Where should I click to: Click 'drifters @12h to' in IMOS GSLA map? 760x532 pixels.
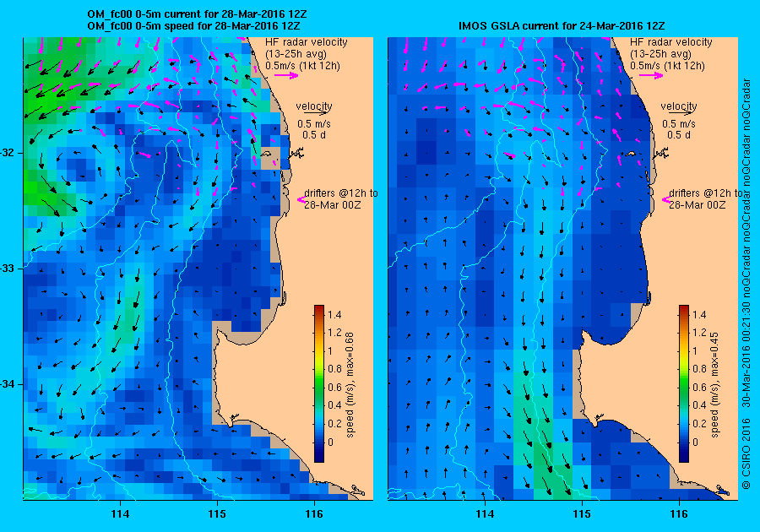(x=706, y=193)
